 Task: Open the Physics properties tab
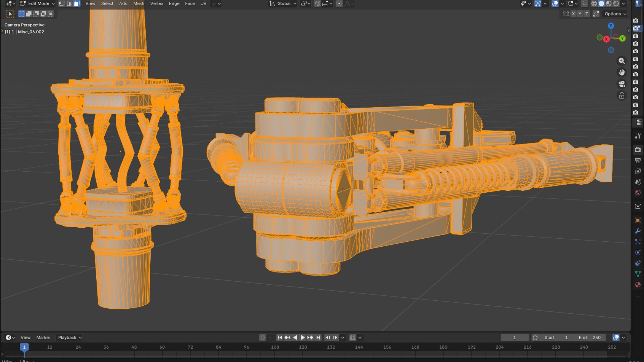click(638, 252)
